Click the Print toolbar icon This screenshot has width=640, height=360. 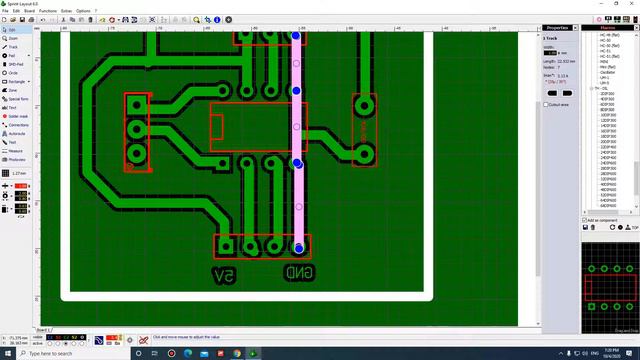click(x=31, y=20)
